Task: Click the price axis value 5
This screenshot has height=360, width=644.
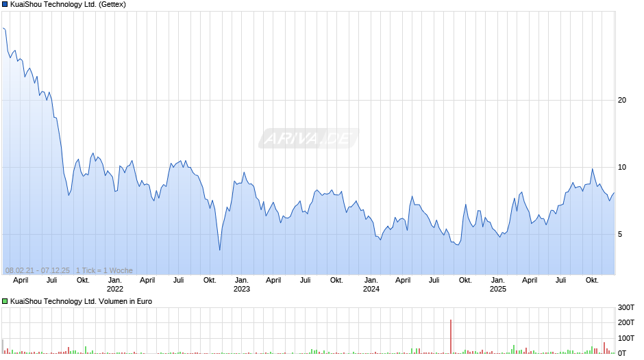Action: 620,234
